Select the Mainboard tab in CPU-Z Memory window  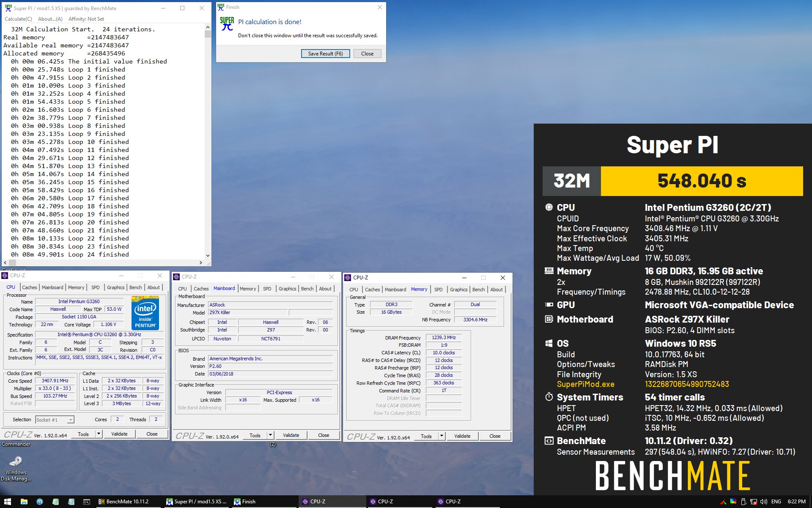(395, 290)
